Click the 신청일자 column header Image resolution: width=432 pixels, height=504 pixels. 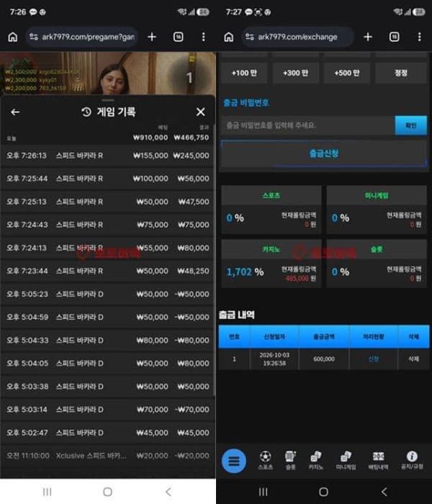point(274,336)
